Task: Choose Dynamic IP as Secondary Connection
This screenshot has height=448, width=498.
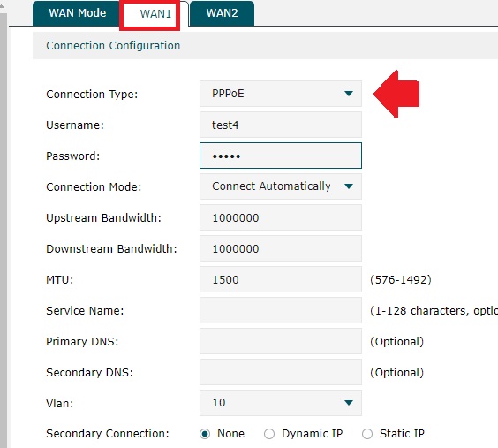Action: click(x=269, y=434)
